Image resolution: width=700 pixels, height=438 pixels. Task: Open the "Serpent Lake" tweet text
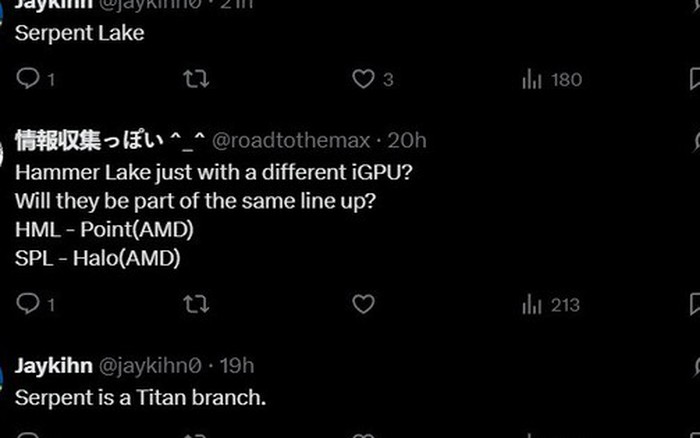(x=80, y=33)
